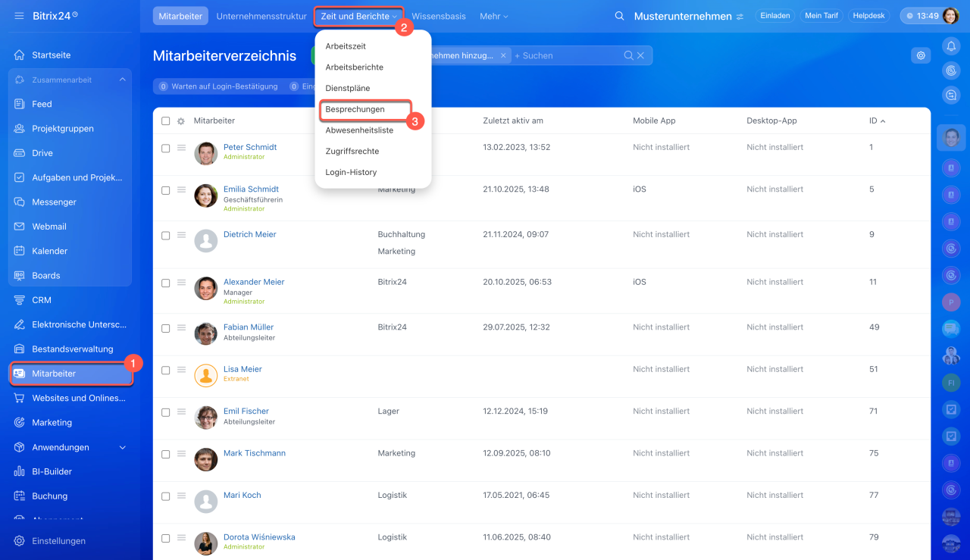
Task: Toggle the select-all checkbox in table header
Action: click(166, 121)
